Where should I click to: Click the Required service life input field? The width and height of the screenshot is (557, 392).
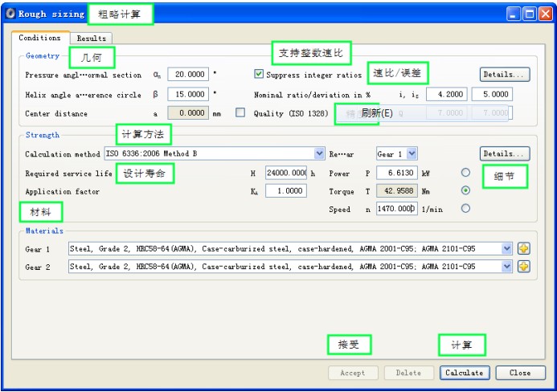pos(285,173)
